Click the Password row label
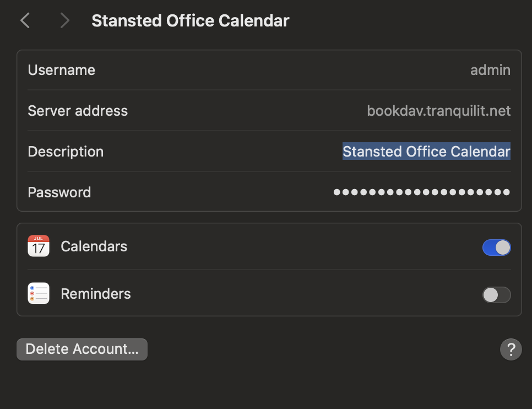Screen dimensions: 532x409 tap(59, 192)
